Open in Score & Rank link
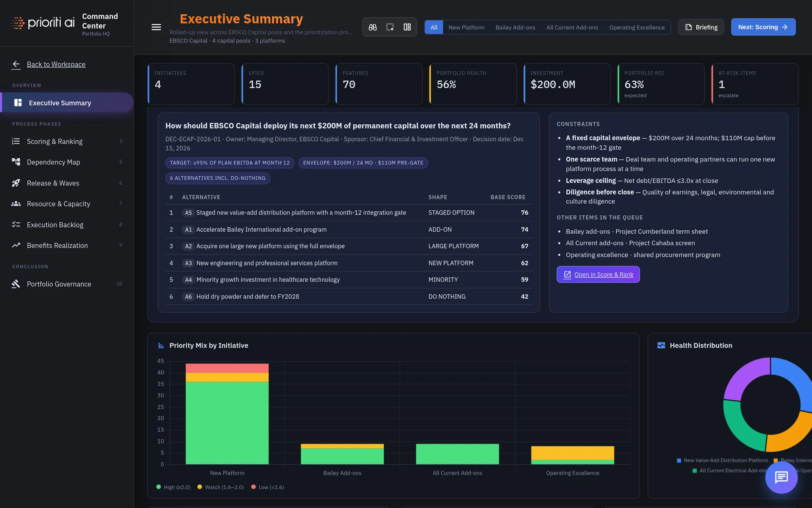812x508 pixels. (x=598, y=275)
